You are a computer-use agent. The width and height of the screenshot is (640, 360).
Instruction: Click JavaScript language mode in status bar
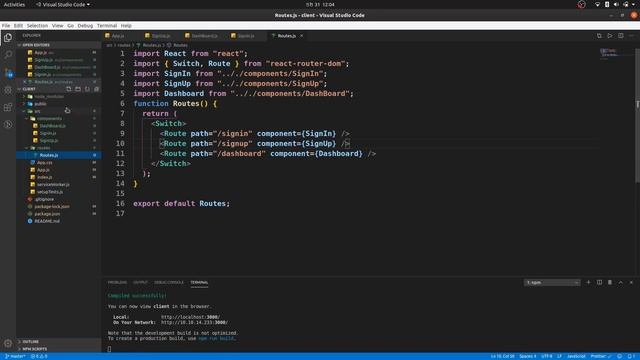576,356
